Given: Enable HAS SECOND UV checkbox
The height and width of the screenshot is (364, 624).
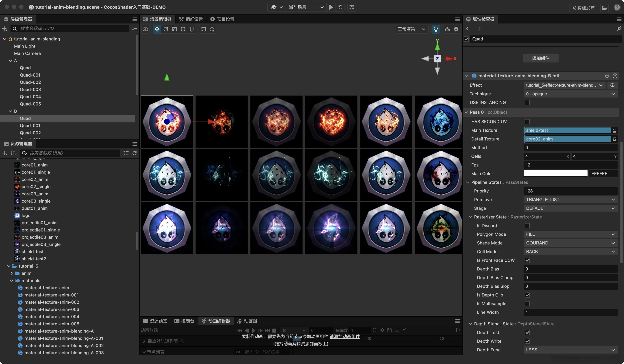Looking at the screenshot, I should pyautogui.click(x=527, y=122).
